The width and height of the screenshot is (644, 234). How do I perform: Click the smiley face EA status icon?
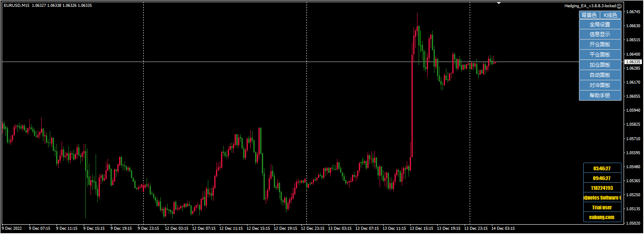pos(619,6)
